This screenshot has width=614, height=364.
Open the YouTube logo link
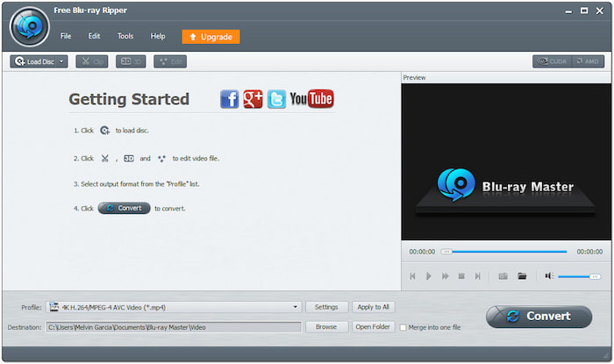tap(311, 99)
